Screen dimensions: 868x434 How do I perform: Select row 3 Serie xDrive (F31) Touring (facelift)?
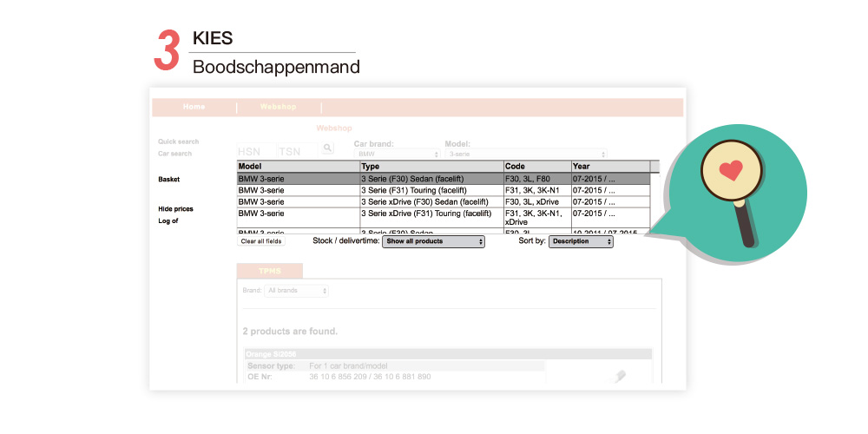(444, 218)
